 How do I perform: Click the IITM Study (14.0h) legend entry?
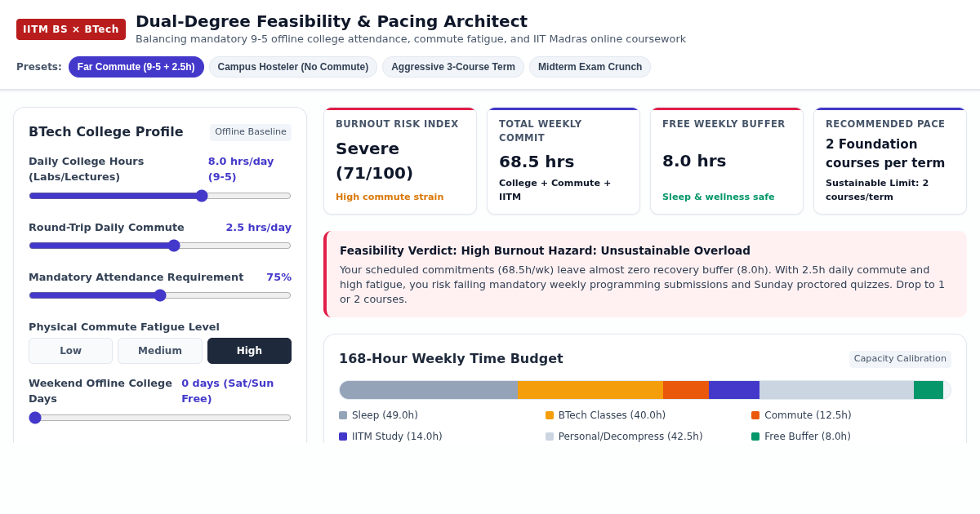pos(390,436)
